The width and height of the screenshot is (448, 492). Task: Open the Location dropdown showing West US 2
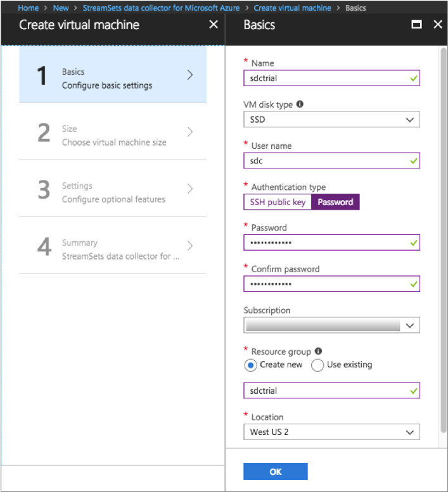(x=331, y=432)
